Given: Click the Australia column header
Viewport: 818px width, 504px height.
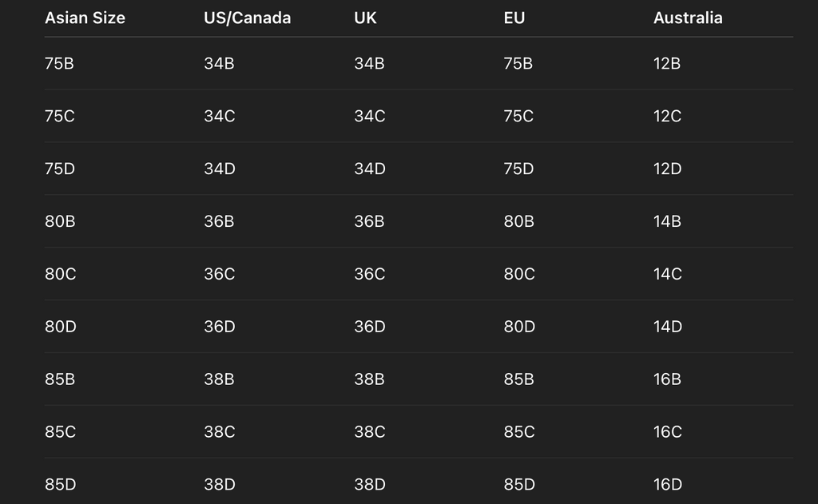Looking at the screenshot, I should [688, 18].
